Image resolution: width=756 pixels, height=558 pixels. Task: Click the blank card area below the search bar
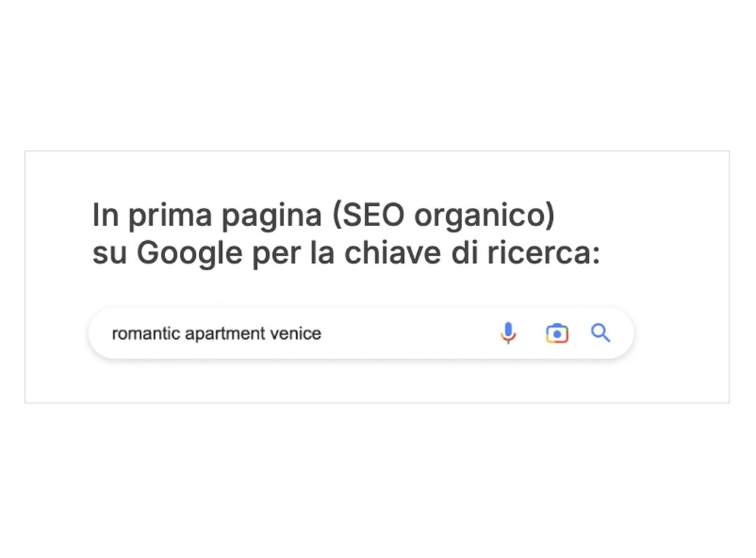(x=377, y=381)
